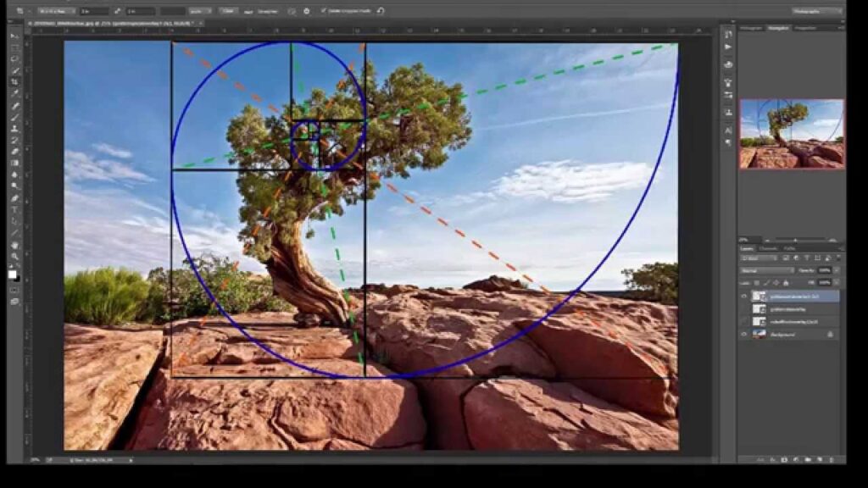The height and width of the screenshot is (488, 868).
Task: Toggle visibility of the top selected layer
Action: pos(744,296)
